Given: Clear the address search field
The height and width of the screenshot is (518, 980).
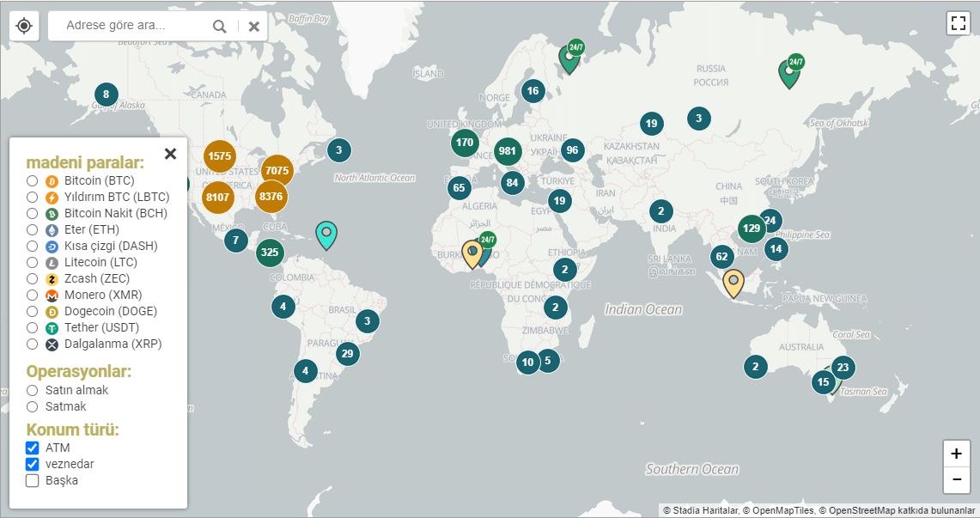Looking at the screenshot, I should click(x=253, y=27).
